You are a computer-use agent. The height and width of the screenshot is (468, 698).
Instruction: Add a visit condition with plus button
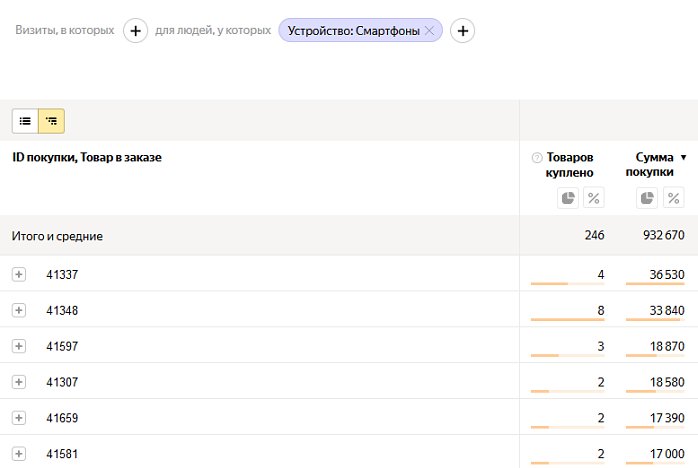coord(136,31)
